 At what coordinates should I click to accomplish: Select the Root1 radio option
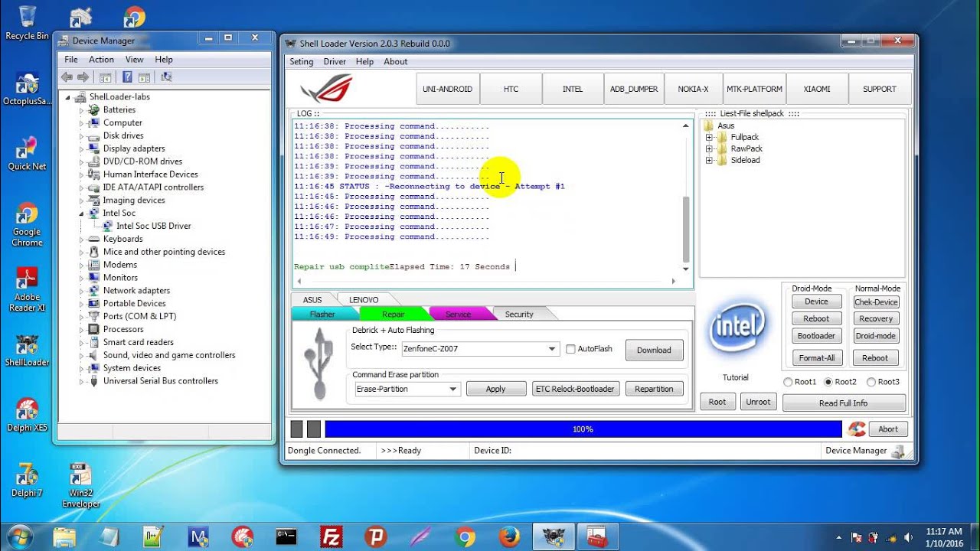(788, 382)
